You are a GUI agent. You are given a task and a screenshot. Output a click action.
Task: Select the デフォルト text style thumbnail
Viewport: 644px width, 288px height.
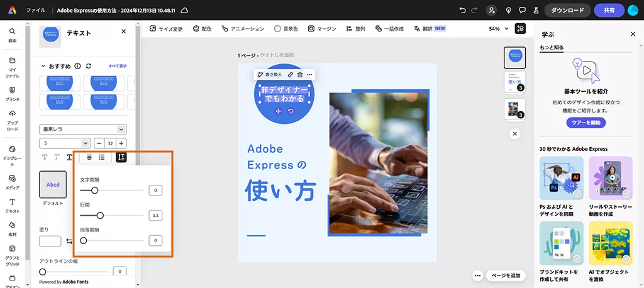click(x=53, y=184)
